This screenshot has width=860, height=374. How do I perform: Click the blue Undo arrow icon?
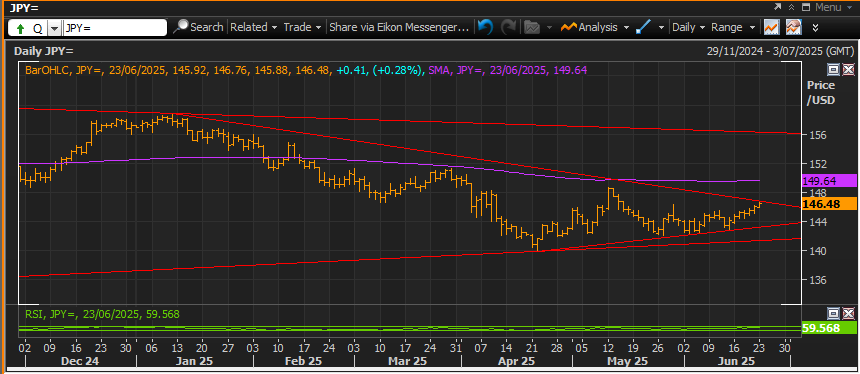coord(484,27)
